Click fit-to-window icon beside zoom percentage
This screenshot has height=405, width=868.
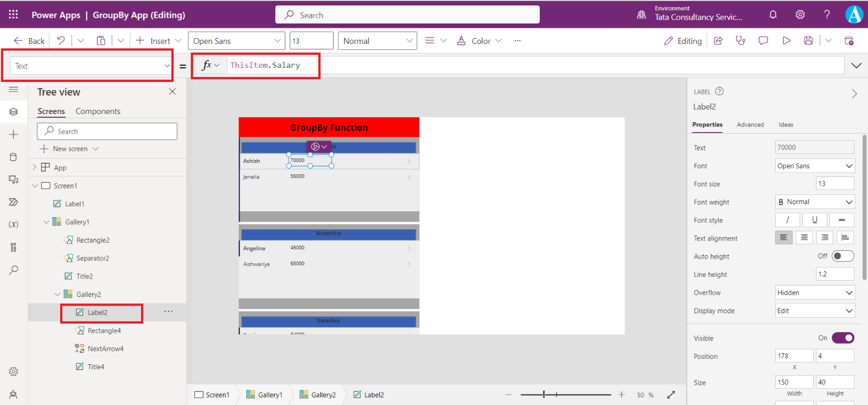pyautogui.click(x=671, y=395)
